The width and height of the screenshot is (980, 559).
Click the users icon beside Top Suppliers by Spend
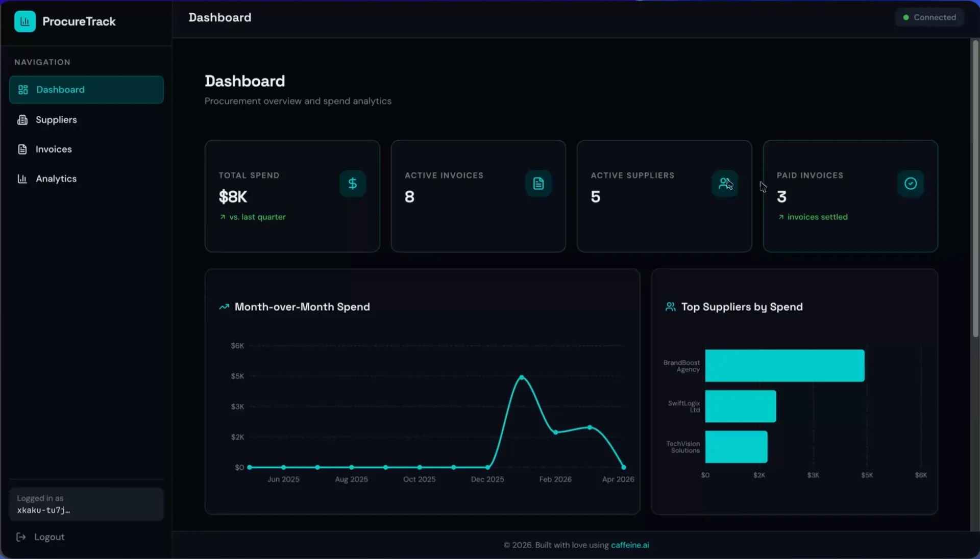tap(671, 307)
